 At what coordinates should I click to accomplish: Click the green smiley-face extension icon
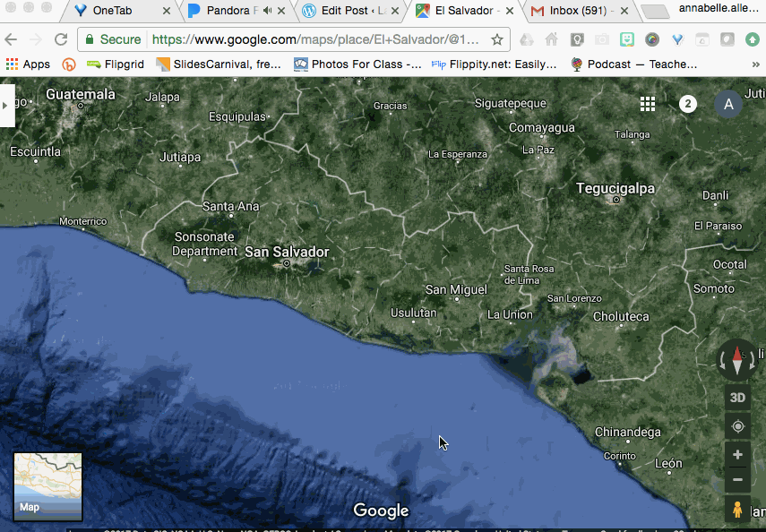(x=627, y=39)
